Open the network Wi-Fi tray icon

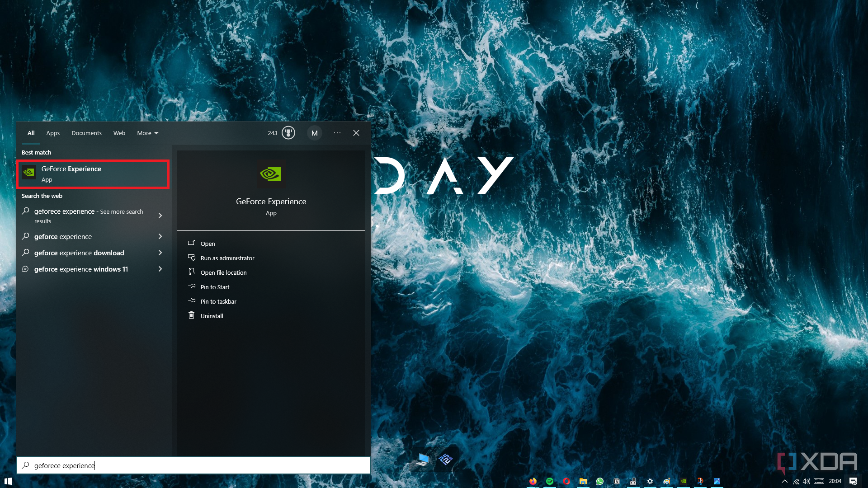796,481
